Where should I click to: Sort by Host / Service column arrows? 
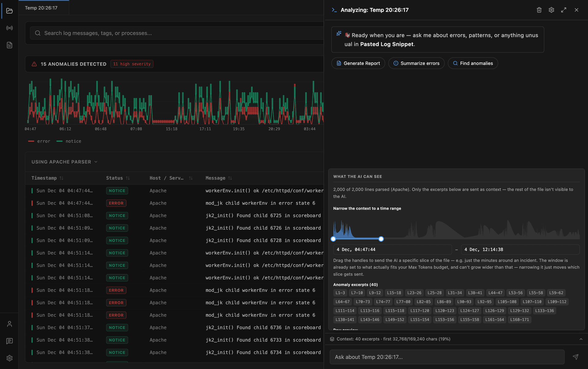coord(191,178)
